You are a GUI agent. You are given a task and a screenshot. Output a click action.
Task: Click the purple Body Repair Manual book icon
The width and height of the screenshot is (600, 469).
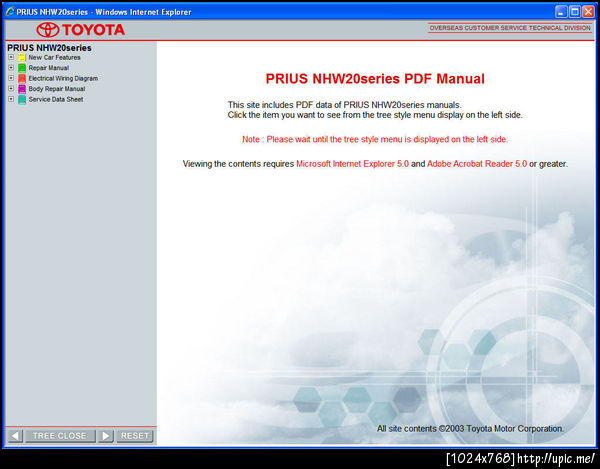tap(22, 89)
